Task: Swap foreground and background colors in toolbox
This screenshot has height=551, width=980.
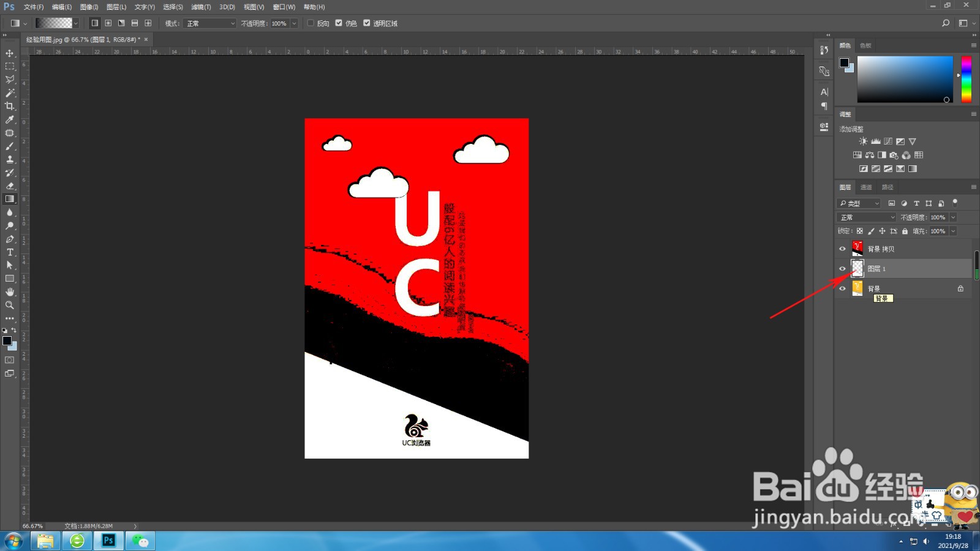Action: [14, 330]
